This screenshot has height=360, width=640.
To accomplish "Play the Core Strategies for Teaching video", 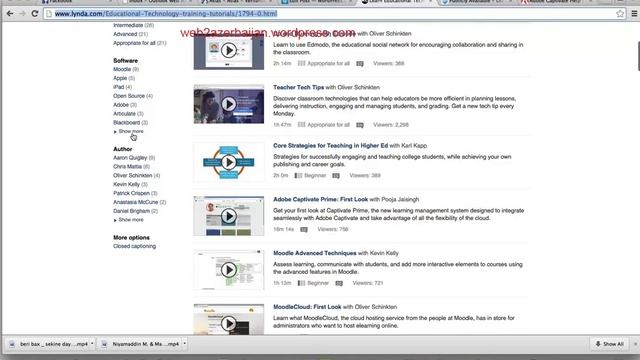I will point(229,162).
